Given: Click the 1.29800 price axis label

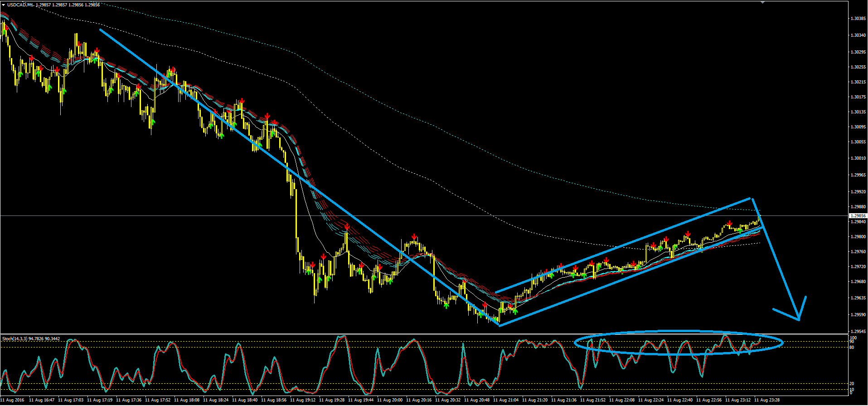Looking at the screenshot, I should [x=858, y=236].
